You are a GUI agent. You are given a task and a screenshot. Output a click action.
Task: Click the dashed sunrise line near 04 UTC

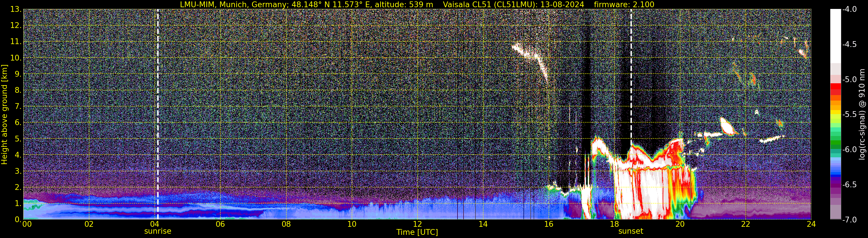click(x=158, y=114)
